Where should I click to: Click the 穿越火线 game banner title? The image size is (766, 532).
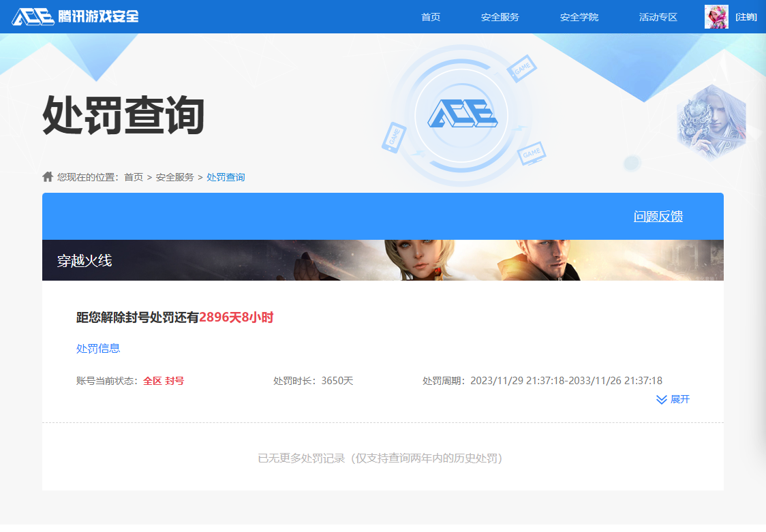tap(85, 260)
